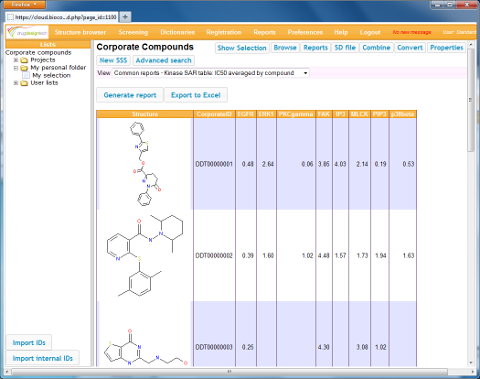Screen dimensions: 480x379
Task: Open the Preferences menu
Action: [305, 32]
